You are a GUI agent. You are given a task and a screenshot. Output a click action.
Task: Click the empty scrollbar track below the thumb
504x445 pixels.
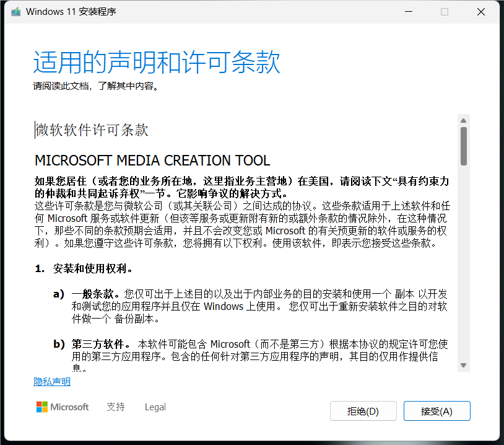tap(463, 260)
